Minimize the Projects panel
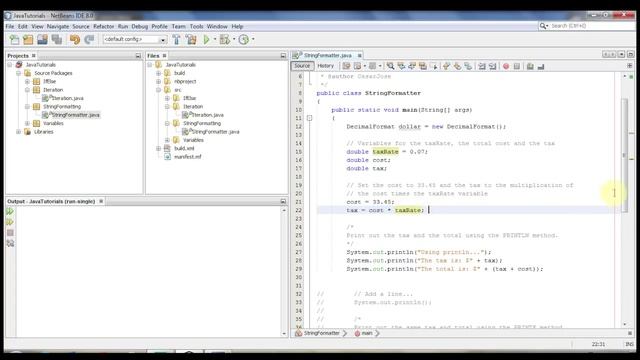The image size is (640, 360). tap(138, 56)
